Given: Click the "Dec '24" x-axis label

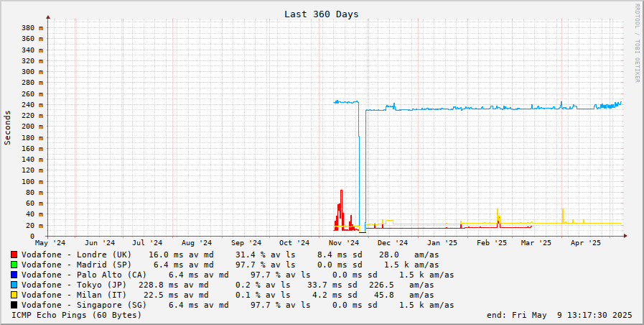Looking at the screenshot, I should tap(393, 243).
